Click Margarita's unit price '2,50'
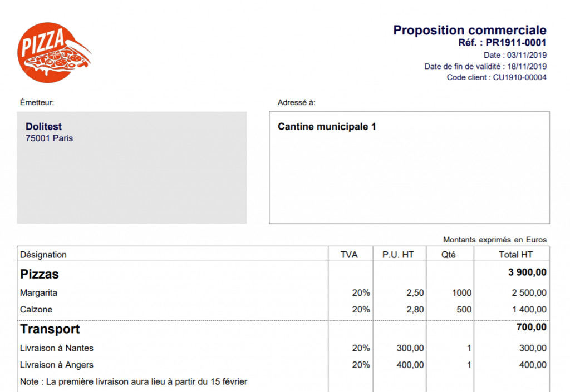The image size is (570, 392). pos(415,292)
